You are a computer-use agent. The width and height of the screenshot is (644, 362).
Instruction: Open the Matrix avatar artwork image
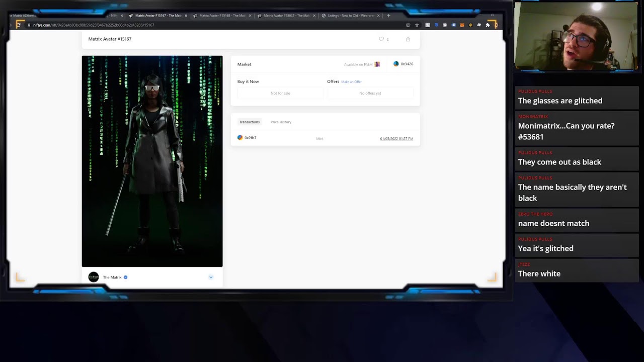click(x=152, y=161)
